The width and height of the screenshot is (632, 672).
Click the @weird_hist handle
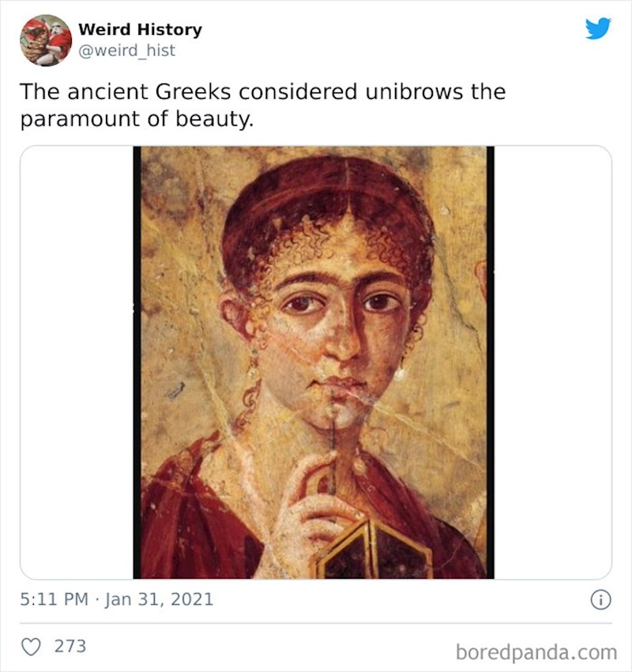coord(126,51)
